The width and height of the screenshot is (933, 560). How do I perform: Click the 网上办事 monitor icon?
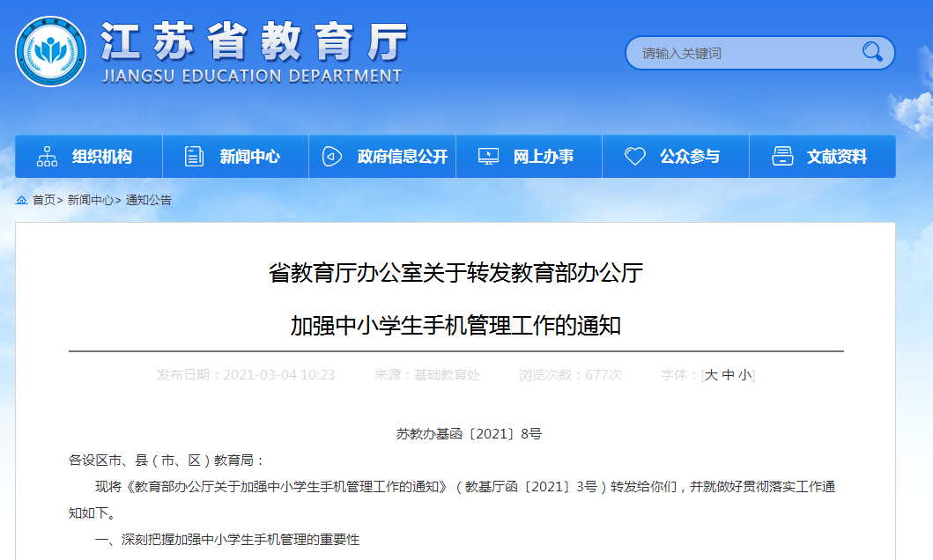pyautogui.click(x=488, y=157)
